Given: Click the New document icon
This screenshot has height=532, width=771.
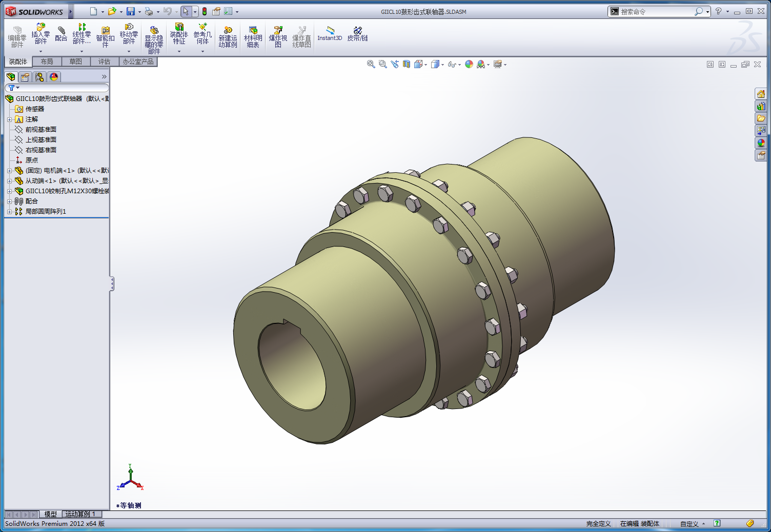Looking at the screenshot, I should click(93, 11).
